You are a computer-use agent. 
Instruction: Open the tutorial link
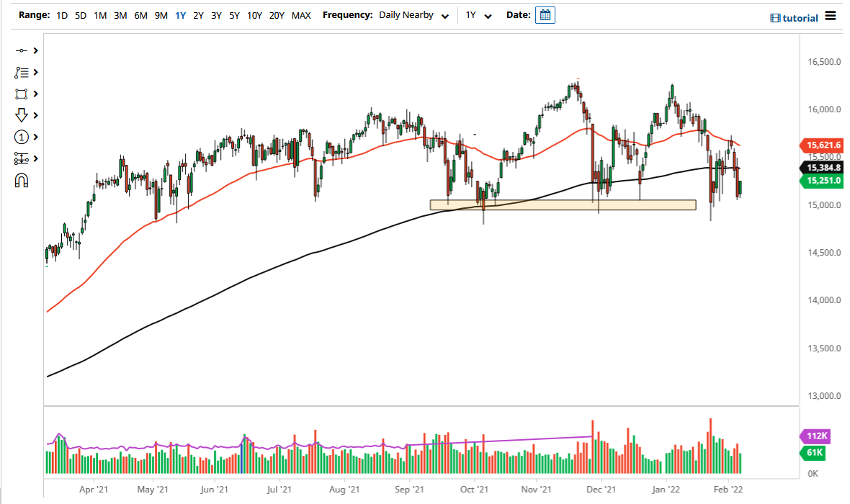tap(795, 17)
